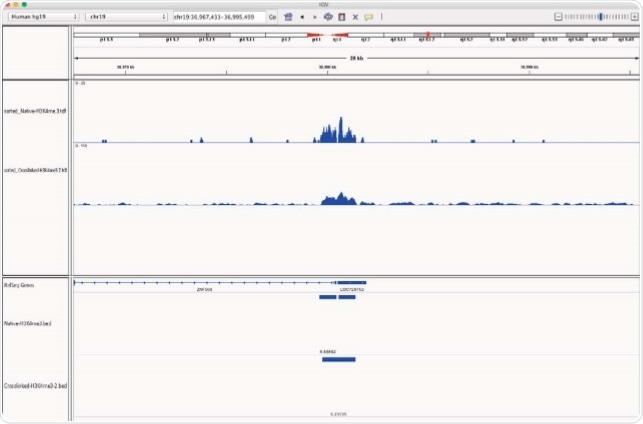
Task: Zoom in with the plus icon
Action: click(x=633, y=17)
